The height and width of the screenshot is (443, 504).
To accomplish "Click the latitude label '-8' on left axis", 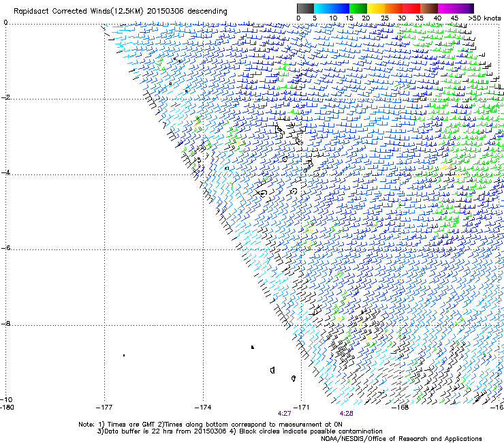I will (x=5, y=324).
